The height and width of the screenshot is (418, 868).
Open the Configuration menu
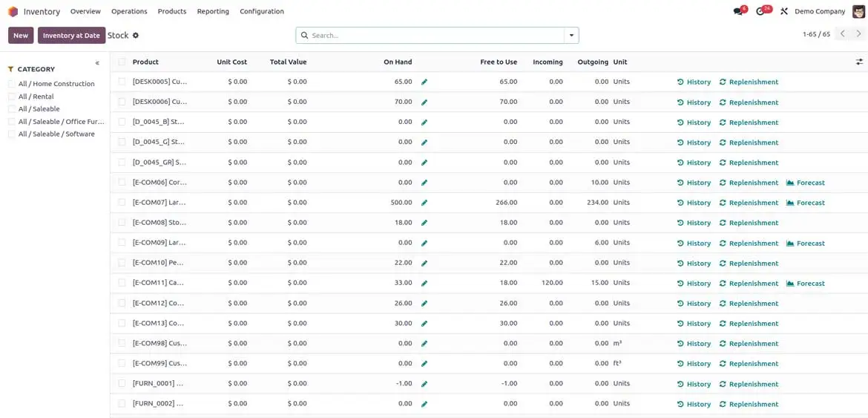[261, 12]
